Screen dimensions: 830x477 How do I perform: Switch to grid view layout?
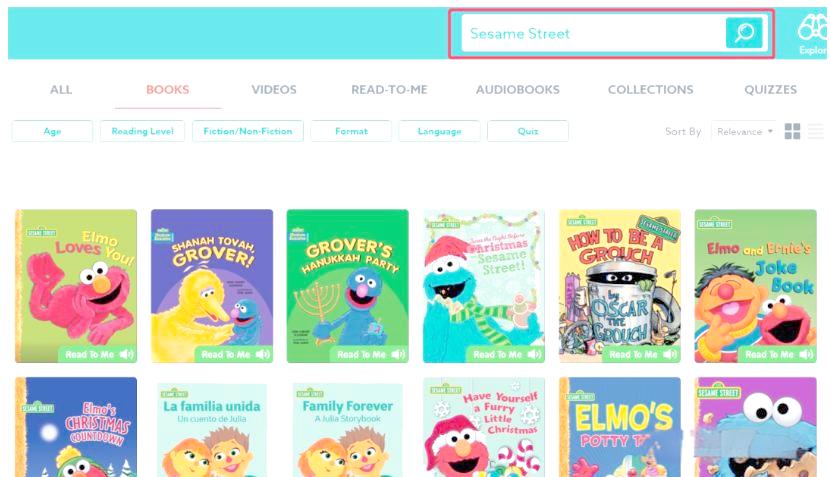click(x=792, y=131)
